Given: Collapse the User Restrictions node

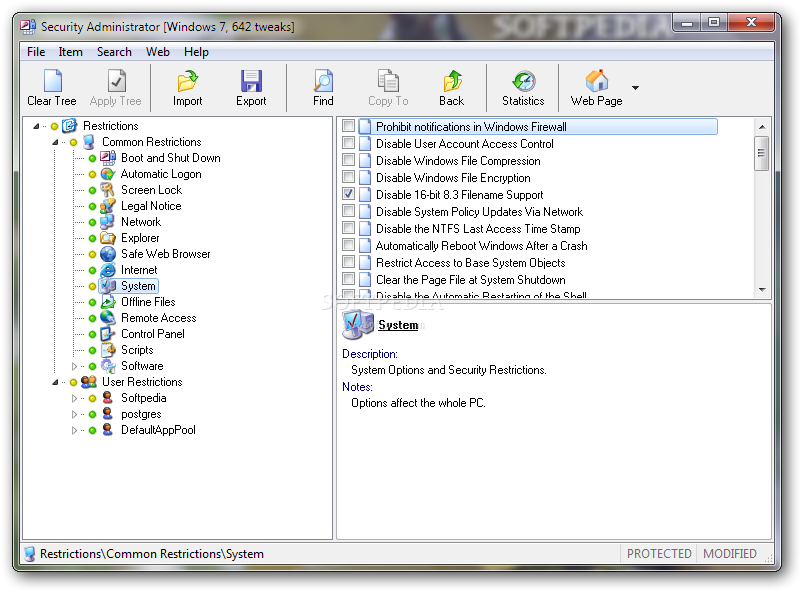Looking at the screenshot, I should [x=55, y=382].
